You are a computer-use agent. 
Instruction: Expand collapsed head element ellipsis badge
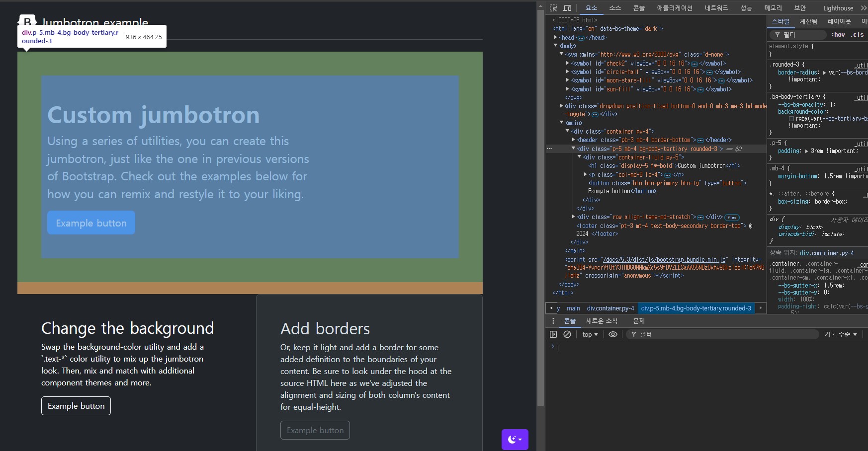(581, 38)
